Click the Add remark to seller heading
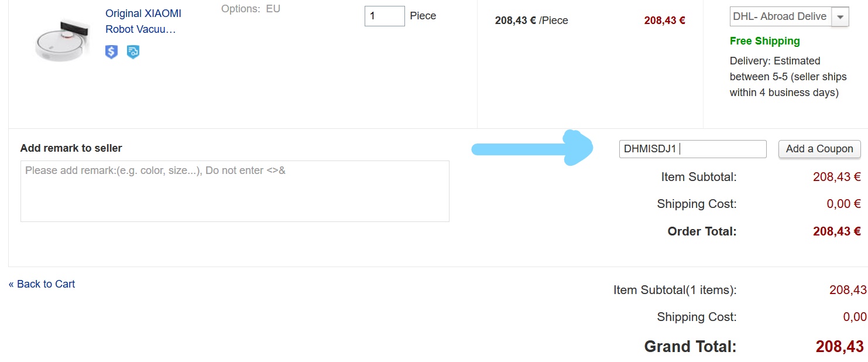This screenshot has height=362, width=868. point(71,148)
